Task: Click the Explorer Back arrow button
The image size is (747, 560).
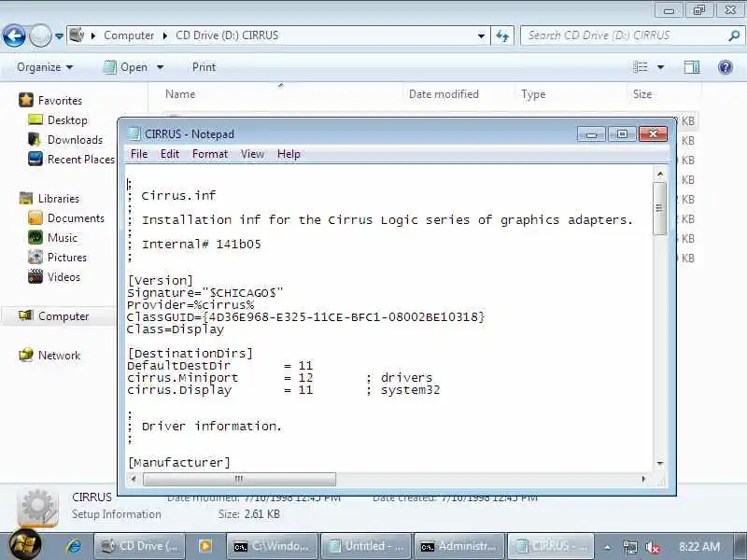Action: click(14, 36)
